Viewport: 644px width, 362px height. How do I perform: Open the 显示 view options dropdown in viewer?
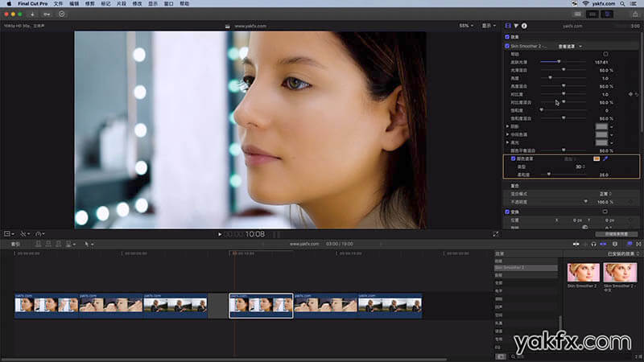pyautogui.click(x=487, y=26)
